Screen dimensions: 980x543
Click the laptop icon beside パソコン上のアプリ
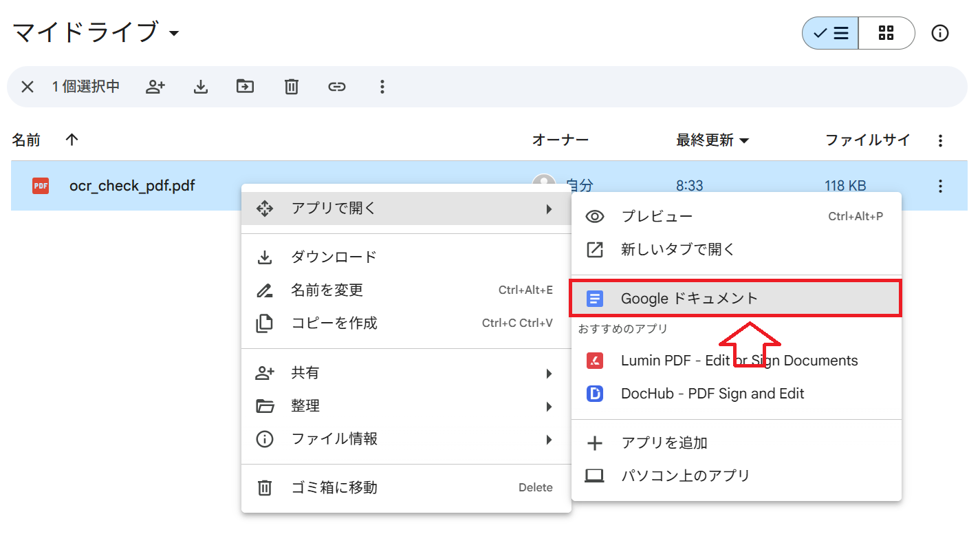click(x=595, y=476)
